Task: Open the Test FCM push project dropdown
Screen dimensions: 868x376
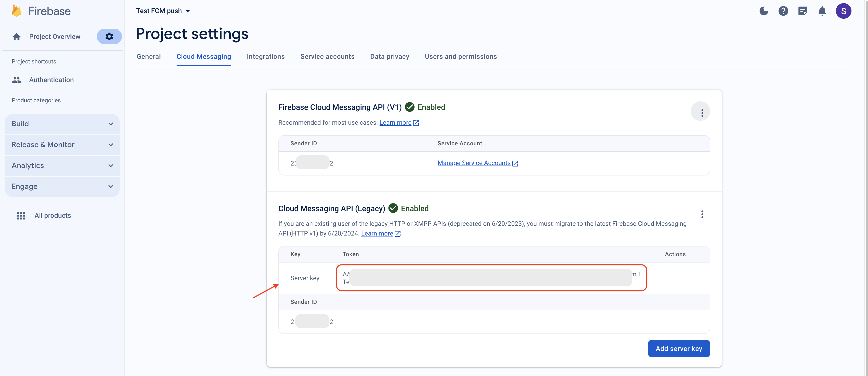Action: (x=163, y=11)
